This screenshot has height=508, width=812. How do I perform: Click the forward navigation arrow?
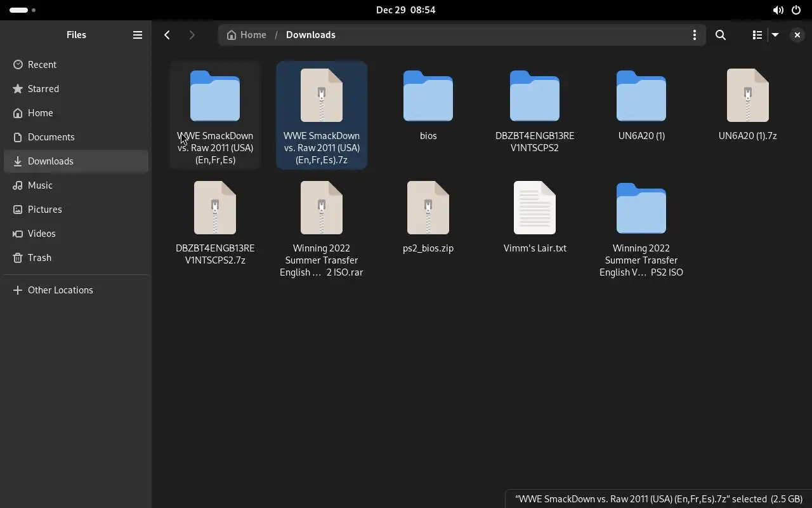(x=192, y=35)
